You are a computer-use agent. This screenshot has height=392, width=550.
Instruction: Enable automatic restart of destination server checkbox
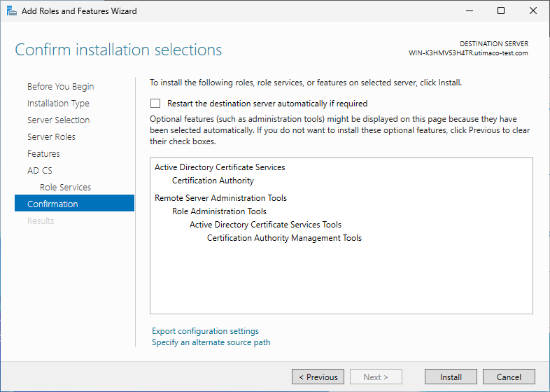[155, 103]
